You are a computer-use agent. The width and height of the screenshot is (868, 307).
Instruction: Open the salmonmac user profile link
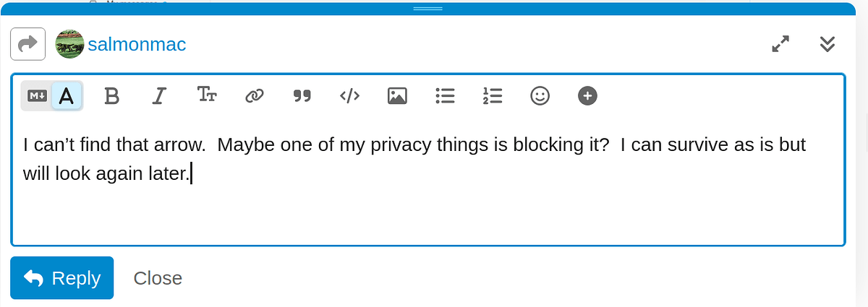pyautogui.click(x=137, y=45)
